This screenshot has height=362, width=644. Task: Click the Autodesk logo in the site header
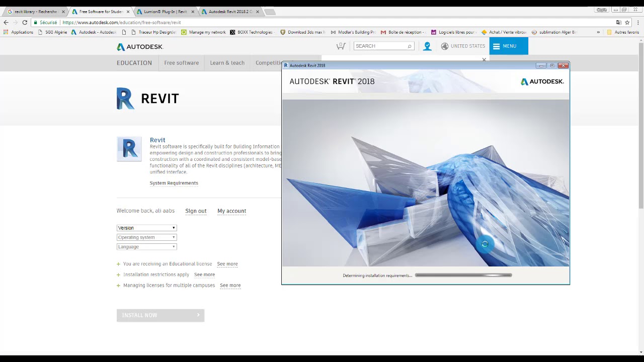(140, 47)
